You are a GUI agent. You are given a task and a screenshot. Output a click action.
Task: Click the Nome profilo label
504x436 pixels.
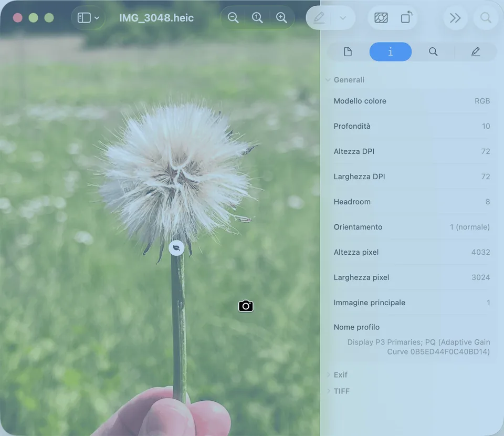(356, 327)
